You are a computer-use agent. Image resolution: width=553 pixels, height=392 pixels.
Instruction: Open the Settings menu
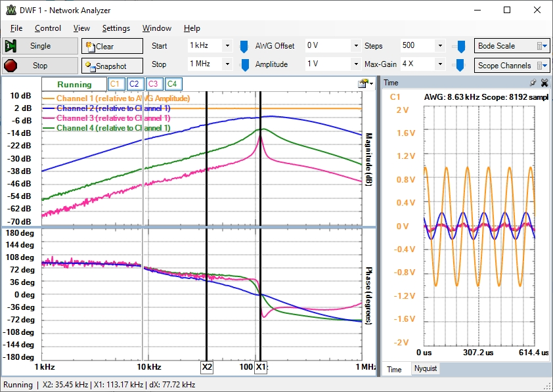click(116, 28)
